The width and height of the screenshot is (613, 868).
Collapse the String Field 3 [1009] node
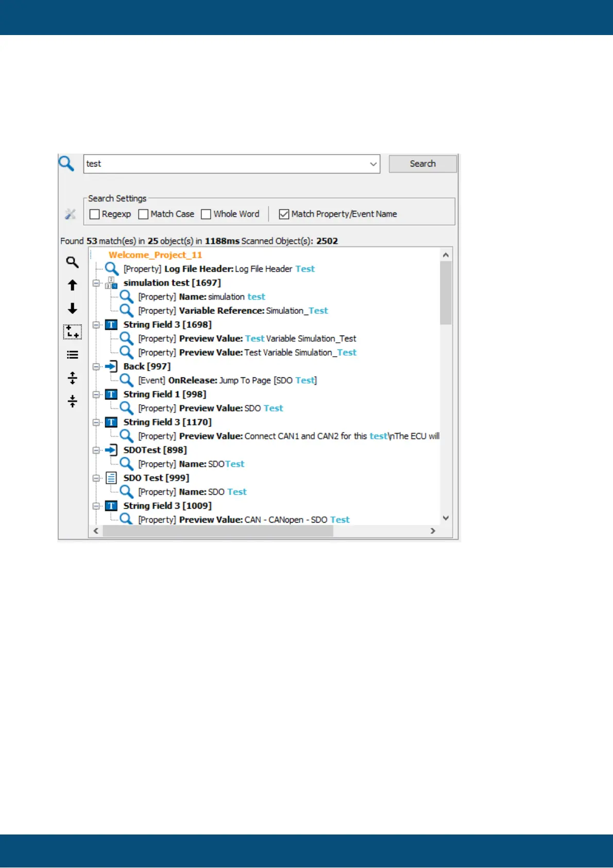96,506
